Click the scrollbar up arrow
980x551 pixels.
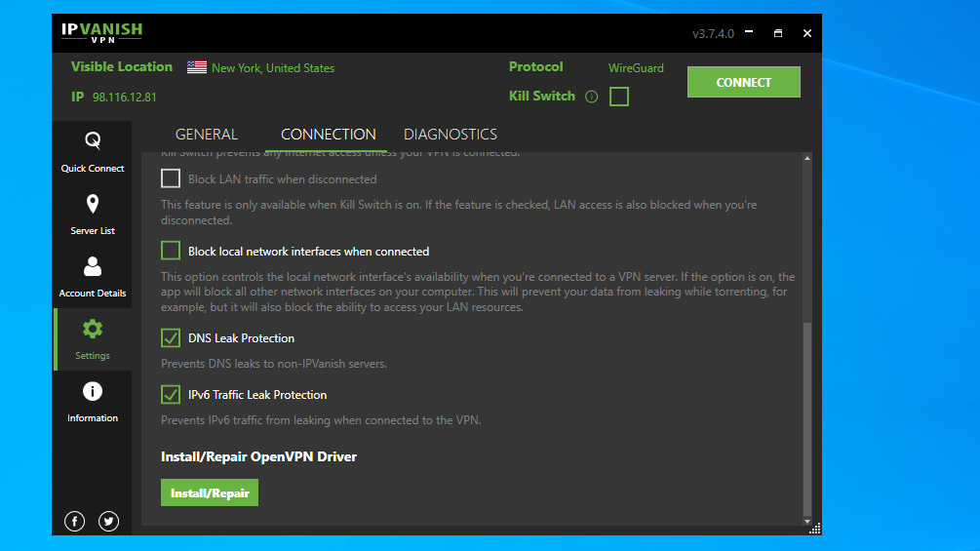click(x=806, y=159)
